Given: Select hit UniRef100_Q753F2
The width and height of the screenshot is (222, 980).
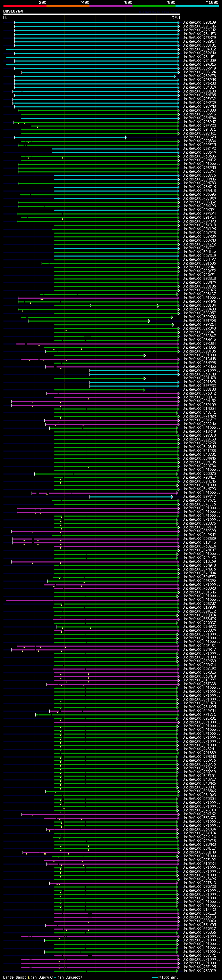Looking at the screenshot, I should 199,394.
